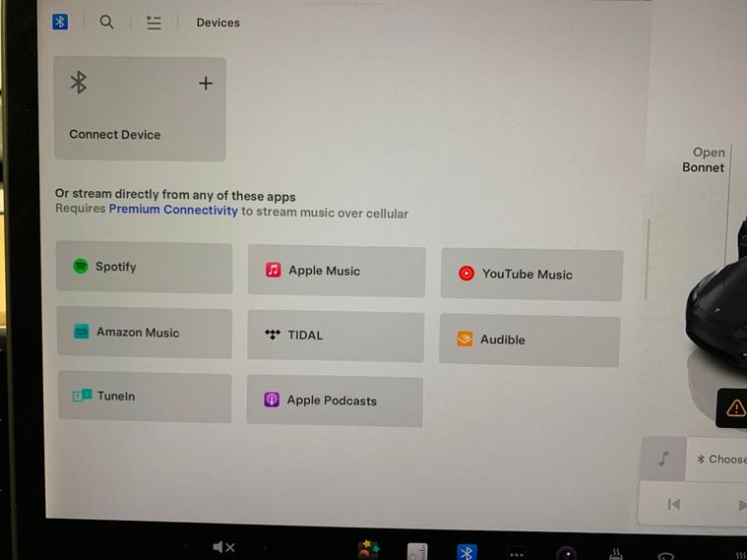
Task: Unmute the volume speaker icon
Action: pos(223,546)
